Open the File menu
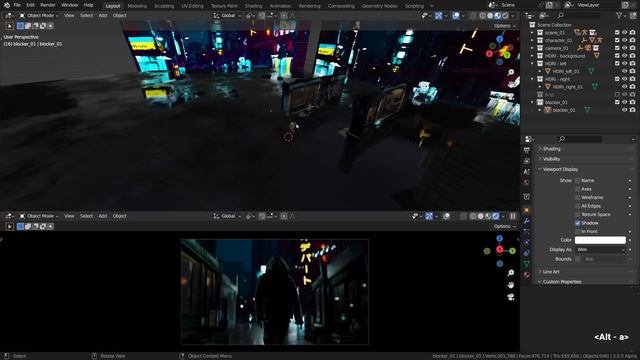 tap(17, 5)
